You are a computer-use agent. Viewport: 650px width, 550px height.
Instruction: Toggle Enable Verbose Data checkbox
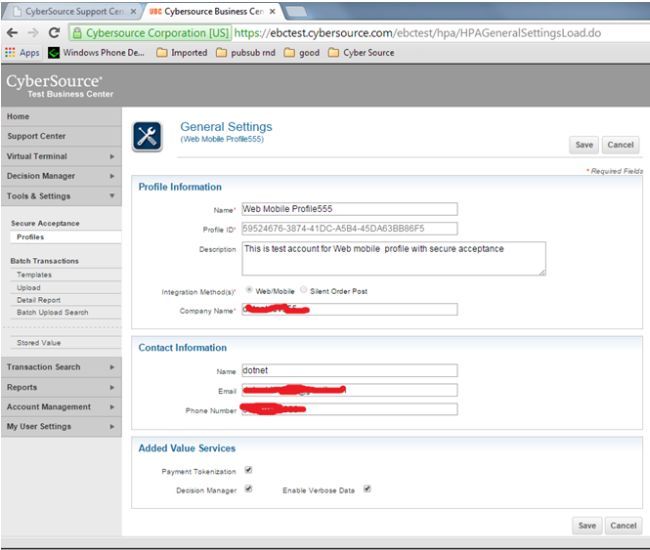pyautogui.click(x=367, y=489)
